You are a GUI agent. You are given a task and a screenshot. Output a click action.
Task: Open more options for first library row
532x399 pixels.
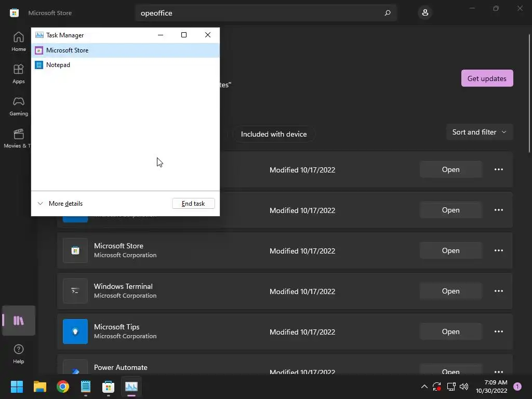tap(498, 169)
